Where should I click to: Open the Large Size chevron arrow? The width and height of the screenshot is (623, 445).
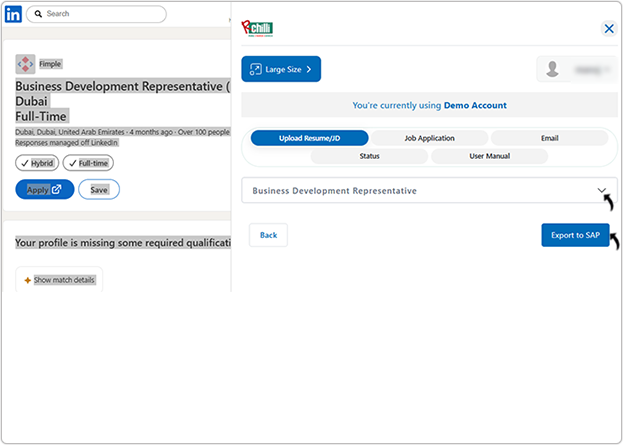[x=309, y=69]
